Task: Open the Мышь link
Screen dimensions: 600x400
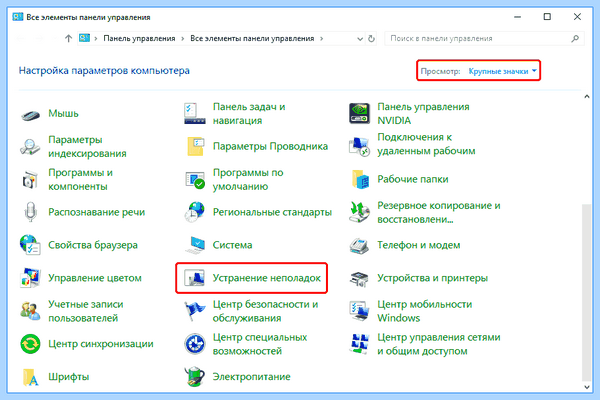Action: [64, 114]
